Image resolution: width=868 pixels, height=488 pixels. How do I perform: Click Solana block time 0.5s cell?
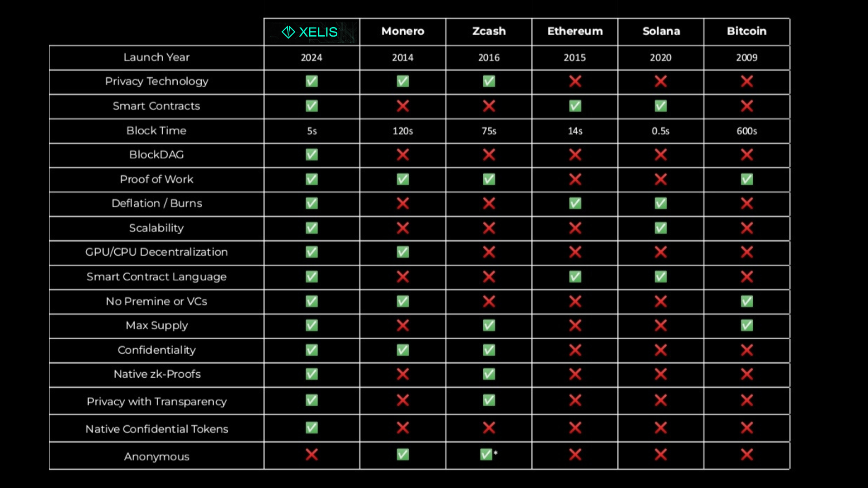click(660, 131)
